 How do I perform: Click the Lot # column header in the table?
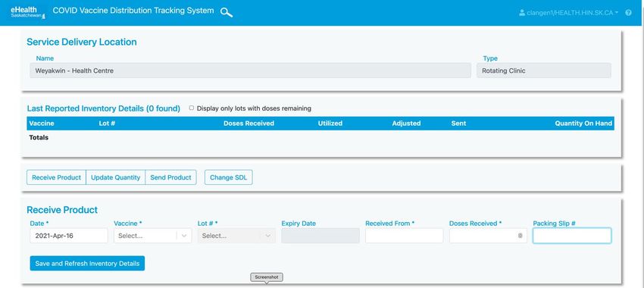[107, 124]
